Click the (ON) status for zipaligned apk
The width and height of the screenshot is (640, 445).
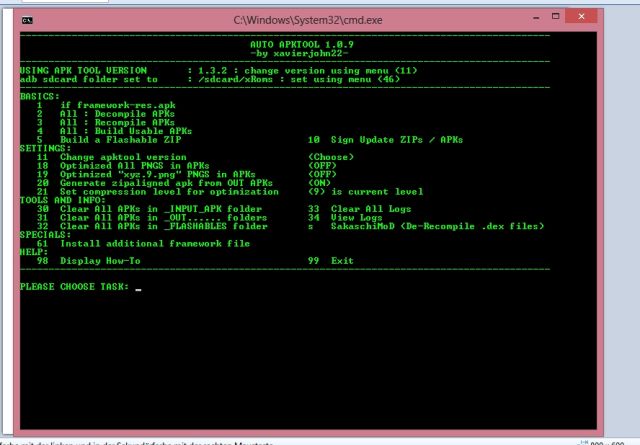pyautogui.click(x=320, y=183)
